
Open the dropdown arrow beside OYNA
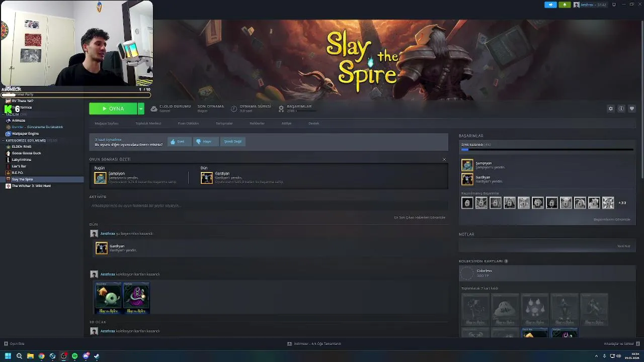141,109
